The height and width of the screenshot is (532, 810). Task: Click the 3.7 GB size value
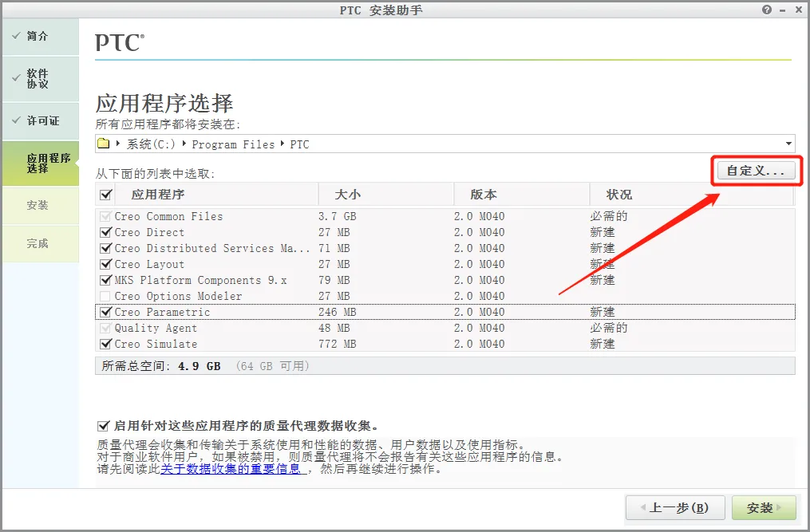click(337, 216)
